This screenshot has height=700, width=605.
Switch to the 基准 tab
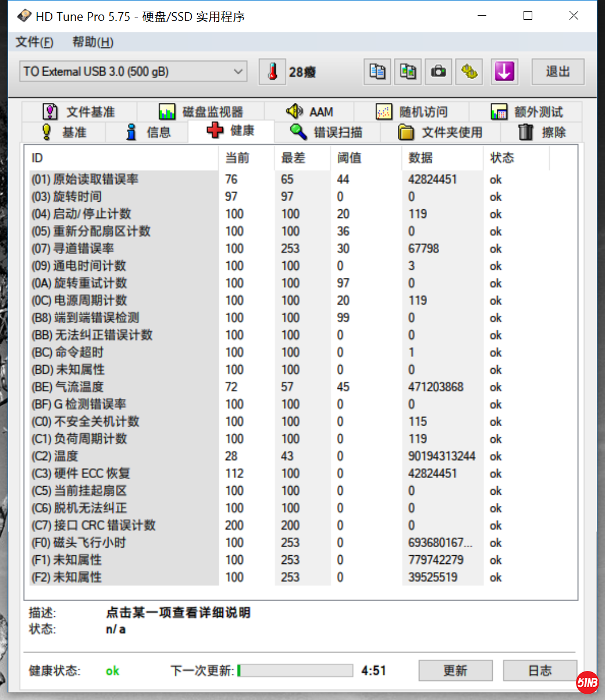click(x=64, y=132)
